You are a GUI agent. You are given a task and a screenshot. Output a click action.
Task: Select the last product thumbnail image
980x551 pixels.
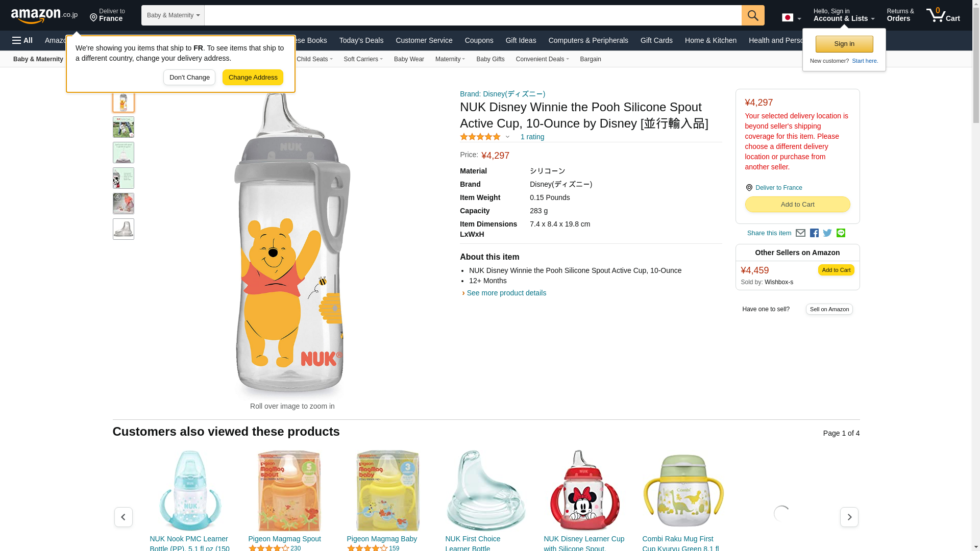[x=124, y=229]
